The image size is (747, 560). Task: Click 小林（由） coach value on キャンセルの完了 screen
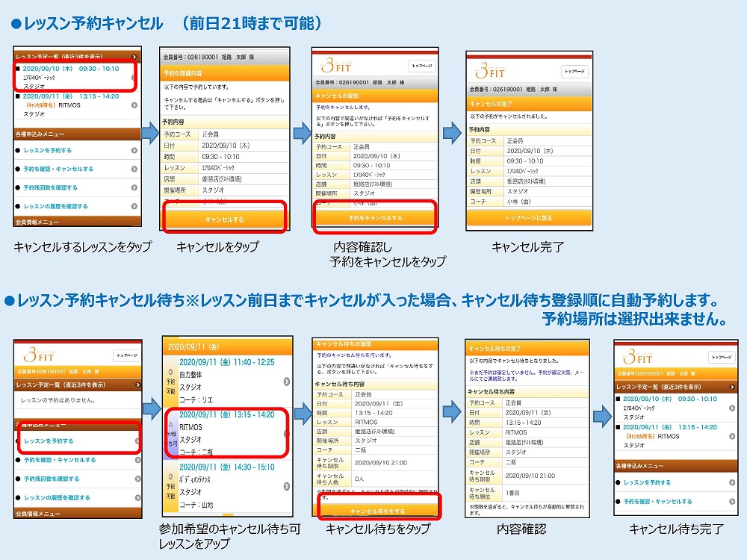(x=519, y=202)
